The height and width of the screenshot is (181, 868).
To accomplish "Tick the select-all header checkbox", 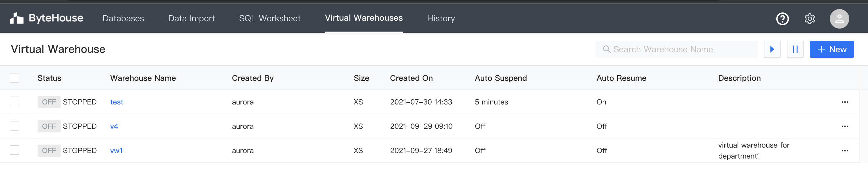I will (x=15, y=78).
